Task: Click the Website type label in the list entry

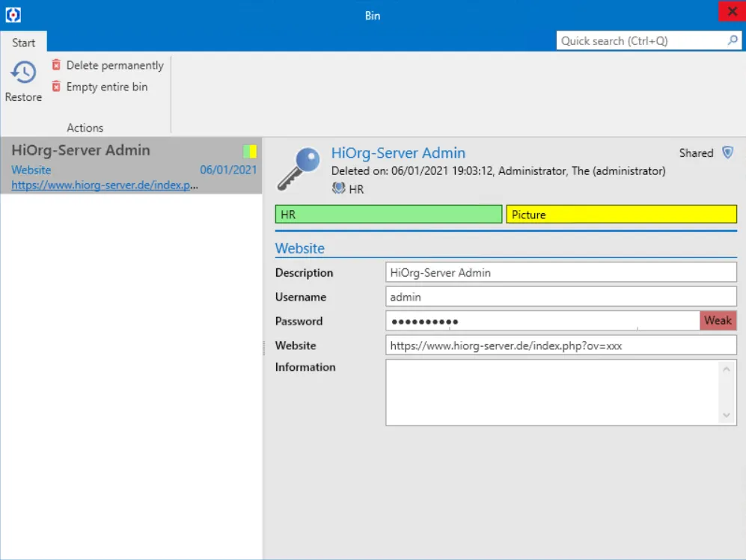Action: click(31, 170)
